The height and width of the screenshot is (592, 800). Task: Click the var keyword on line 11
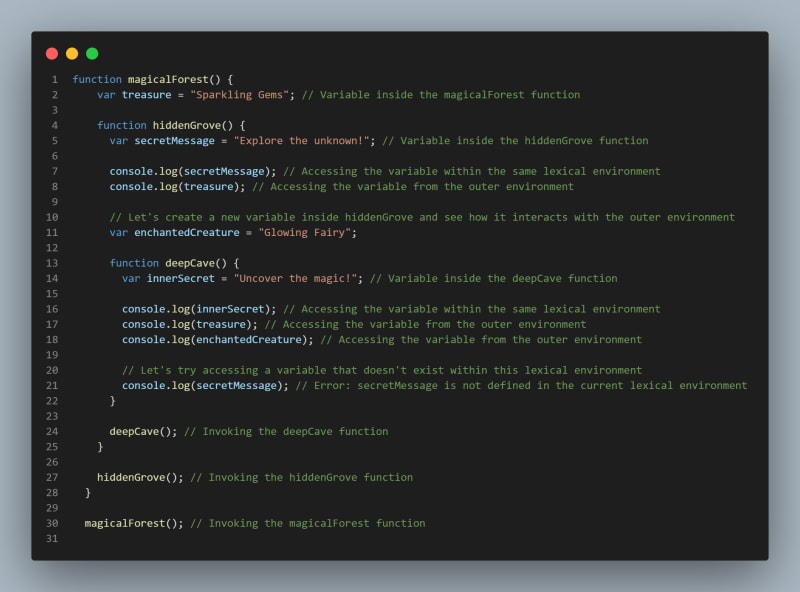click(118, 232)
